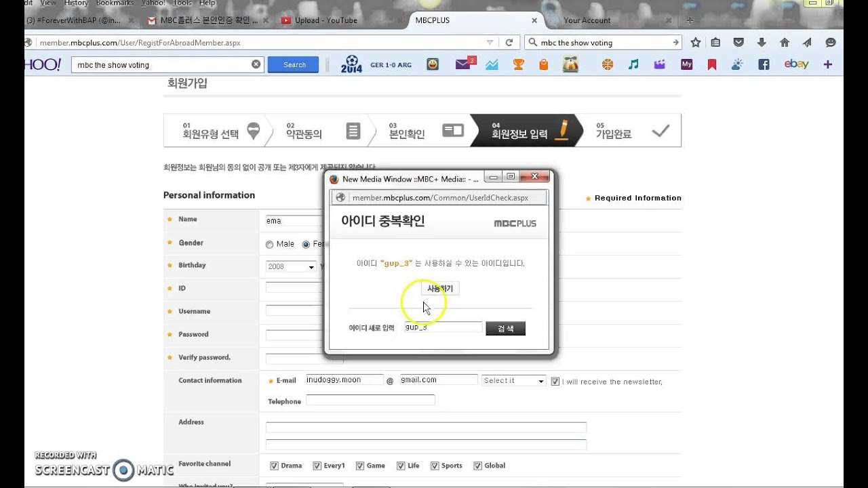
Task: Click the Pocket icon in toolbar
Action: click(x=738, y=42)
